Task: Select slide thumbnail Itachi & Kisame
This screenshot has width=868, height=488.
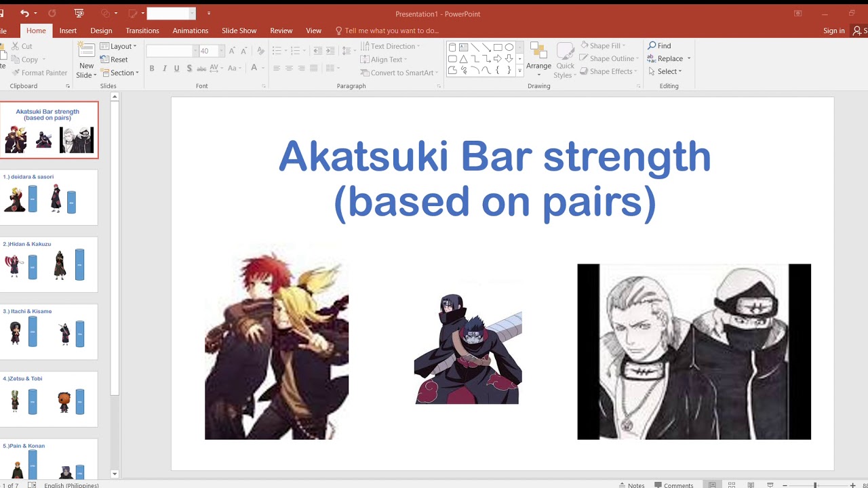Action: pyautogui.click(x=49, y=331)
